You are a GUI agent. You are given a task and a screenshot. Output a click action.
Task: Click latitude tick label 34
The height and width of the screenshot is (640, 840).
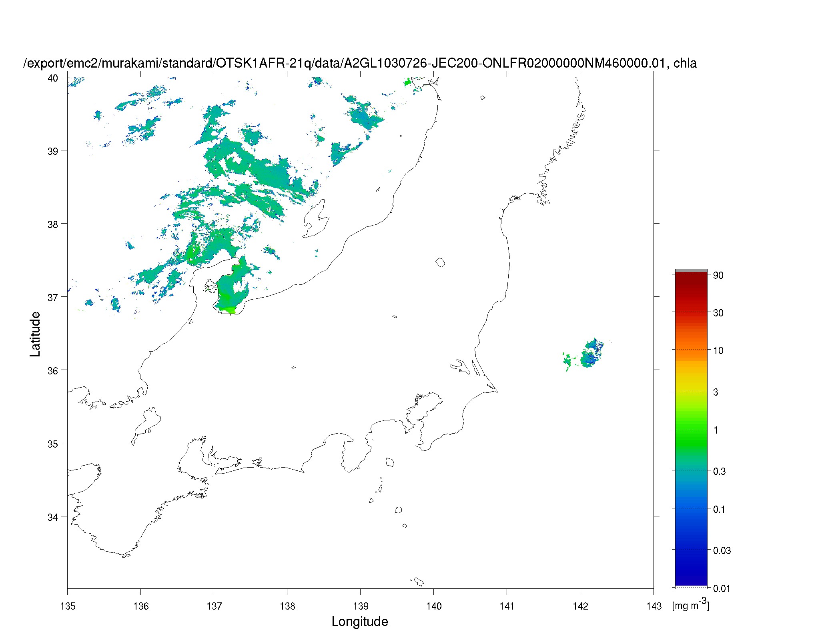(53, 517)
